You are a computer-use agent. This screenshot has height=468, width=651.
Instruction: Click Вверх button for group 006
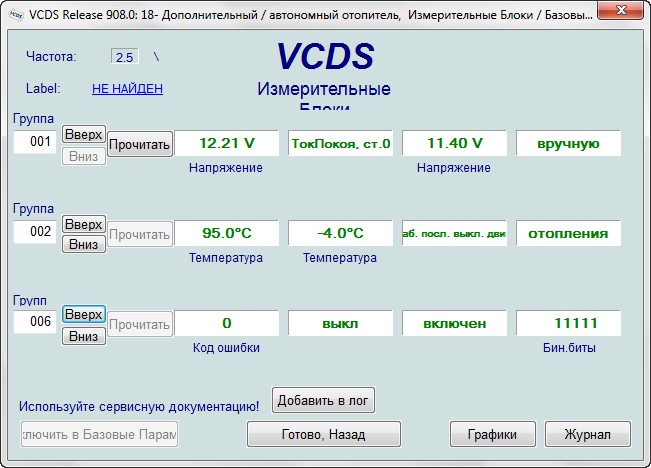84,314
